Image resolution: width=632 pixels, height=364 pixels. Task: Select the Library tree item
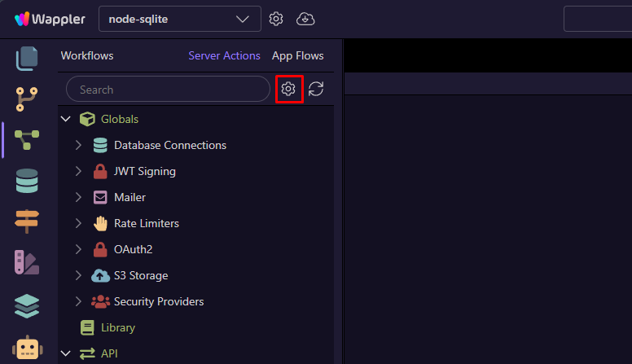[x=118, y=327]
